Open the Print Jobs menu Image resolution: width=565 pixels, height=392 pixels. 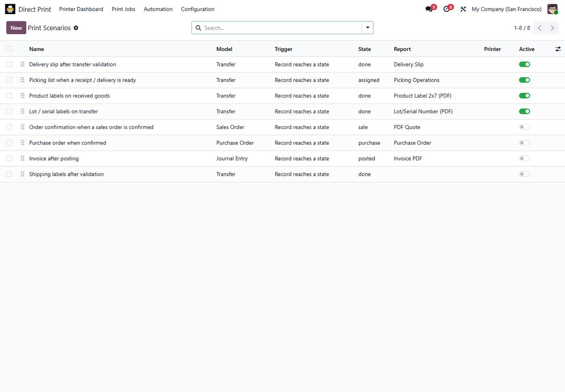coord(123,9)
